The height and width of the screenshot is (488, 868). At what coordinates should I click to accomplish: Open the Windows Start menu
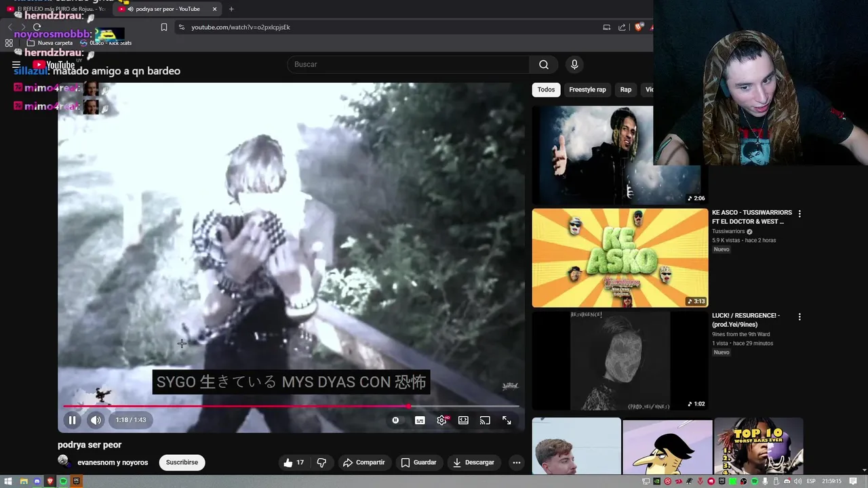(x=8, y=481)
